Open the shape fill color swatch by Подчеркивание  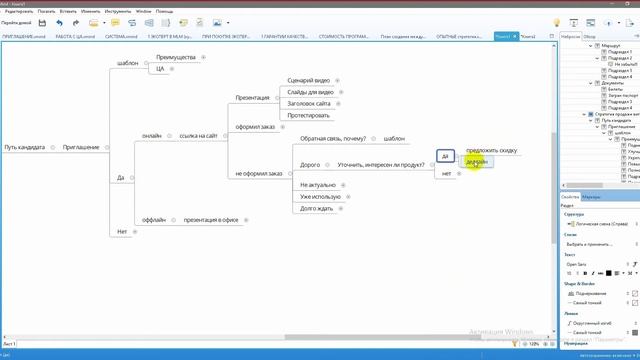click(x=635, y=293)
